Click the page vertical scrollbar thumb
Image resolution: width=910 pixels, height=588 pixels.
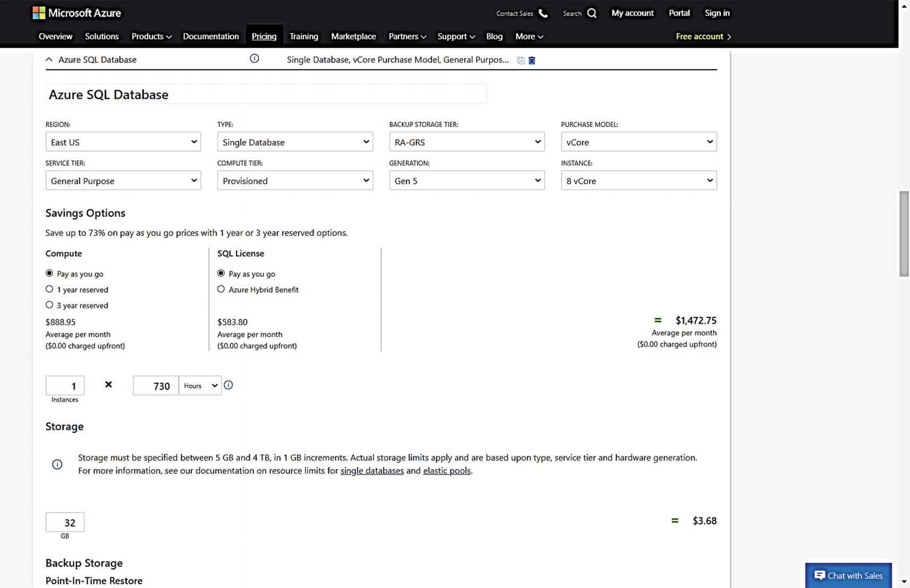pyautogui.click(x=904, y=234)
